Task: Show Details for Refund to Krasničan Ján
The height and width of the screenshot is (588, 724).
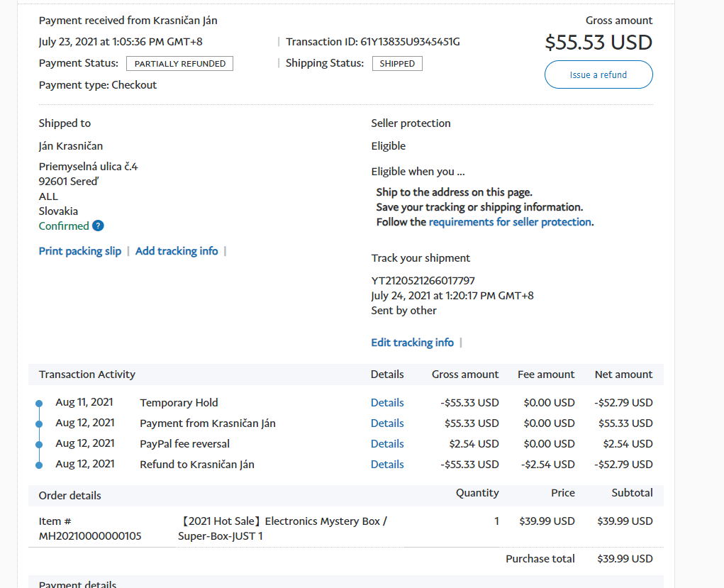Action: 387,465
